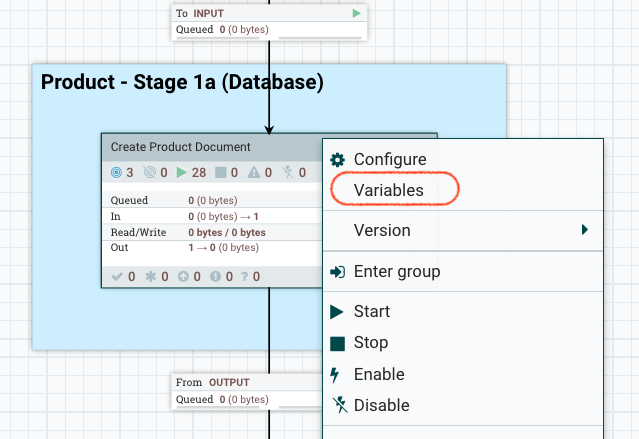Select the Product - Stage 1a (Database) label
This screenshot has height=439, width=639.
pos(182,82)
